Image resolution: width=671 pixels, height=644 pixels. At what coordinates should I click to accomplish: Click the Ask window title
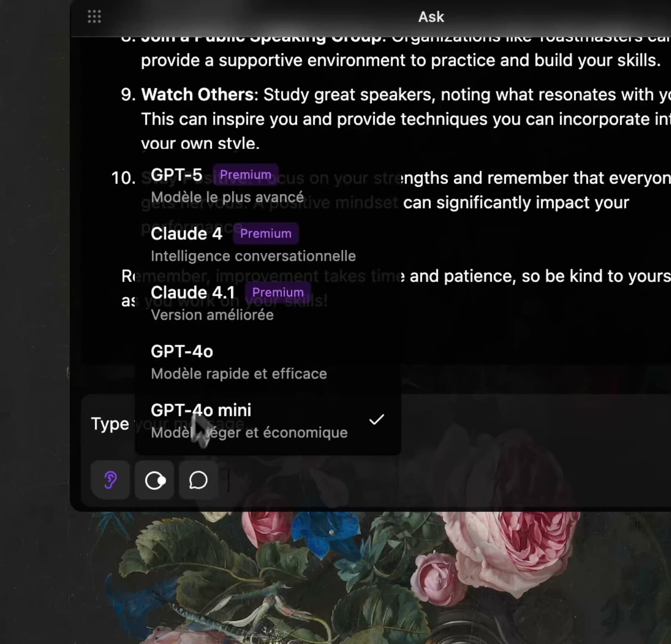[431, 17]
